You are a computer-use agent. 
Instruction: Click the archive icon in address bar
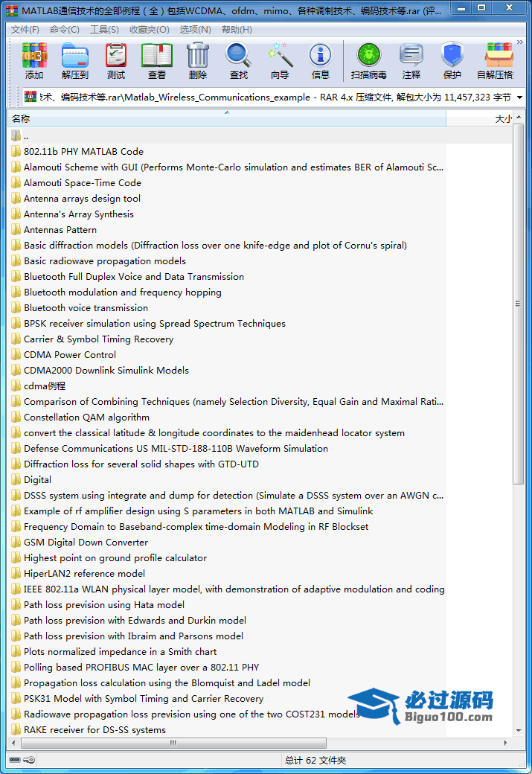31,97
